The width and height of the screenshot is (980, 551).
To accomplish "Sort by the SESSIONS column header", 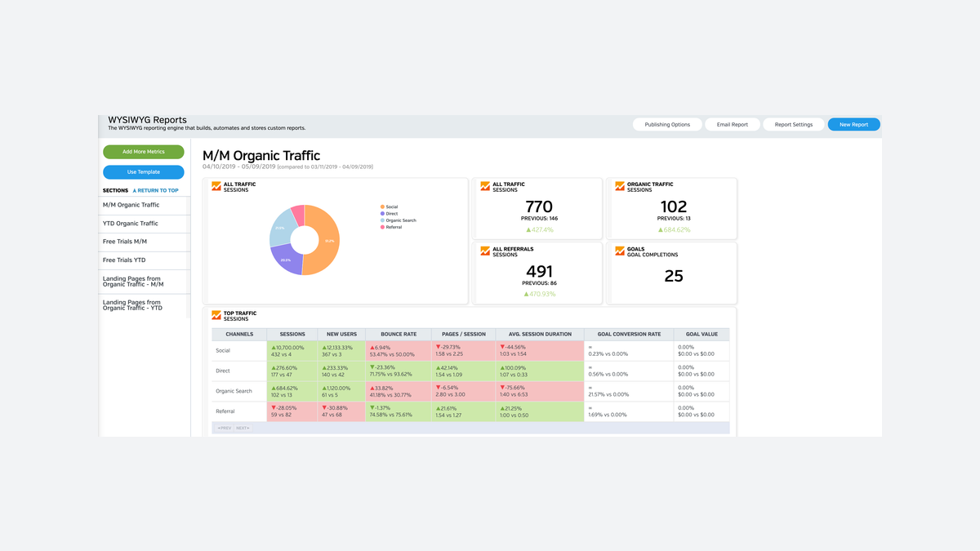I will click(292, 334).
